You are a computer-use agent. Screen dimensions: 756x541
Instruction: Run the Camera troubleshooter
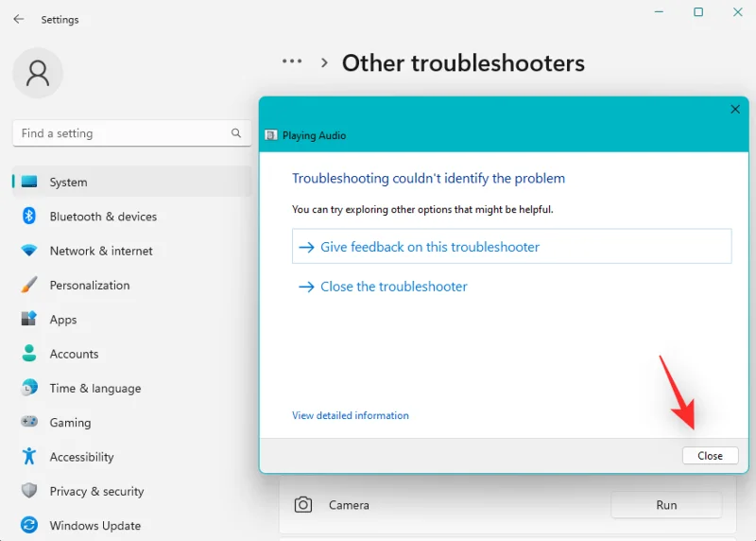point(666,505)
